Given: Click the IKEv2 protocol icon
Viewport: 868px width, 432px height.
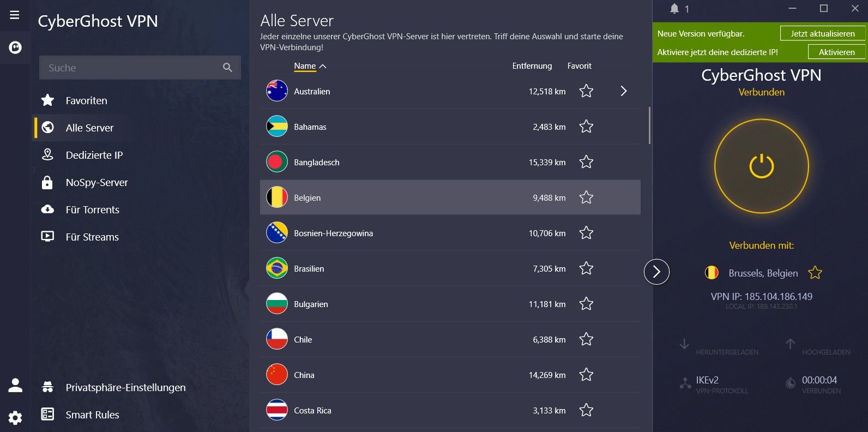Looking at the screenshot, I should 685,383.
